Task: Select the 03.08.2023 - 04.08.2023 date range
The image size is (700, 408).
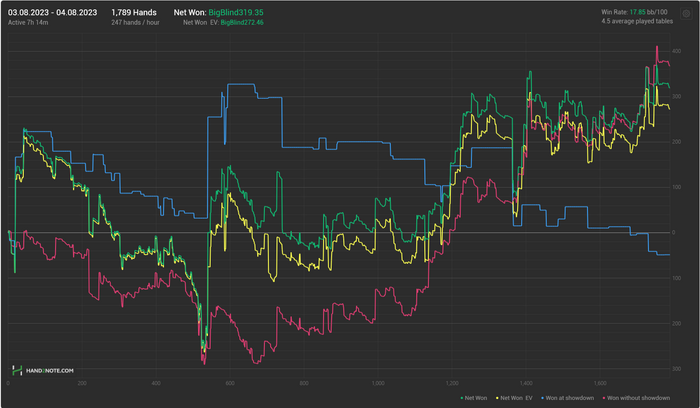Action: pos(52,12)
